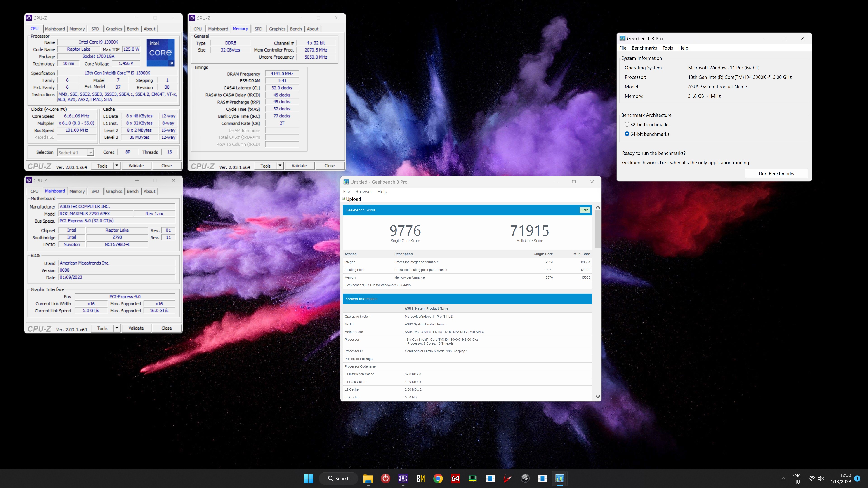Open About tab in CPU-Z Memory window
The image size is (868, 488).
[312, 29]
